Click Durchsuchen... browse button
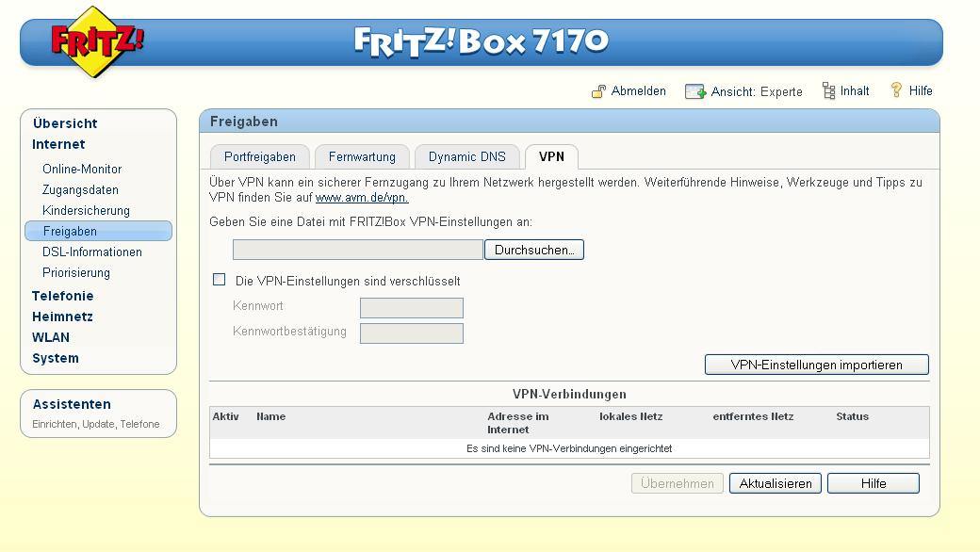 (x=533, y=250)
